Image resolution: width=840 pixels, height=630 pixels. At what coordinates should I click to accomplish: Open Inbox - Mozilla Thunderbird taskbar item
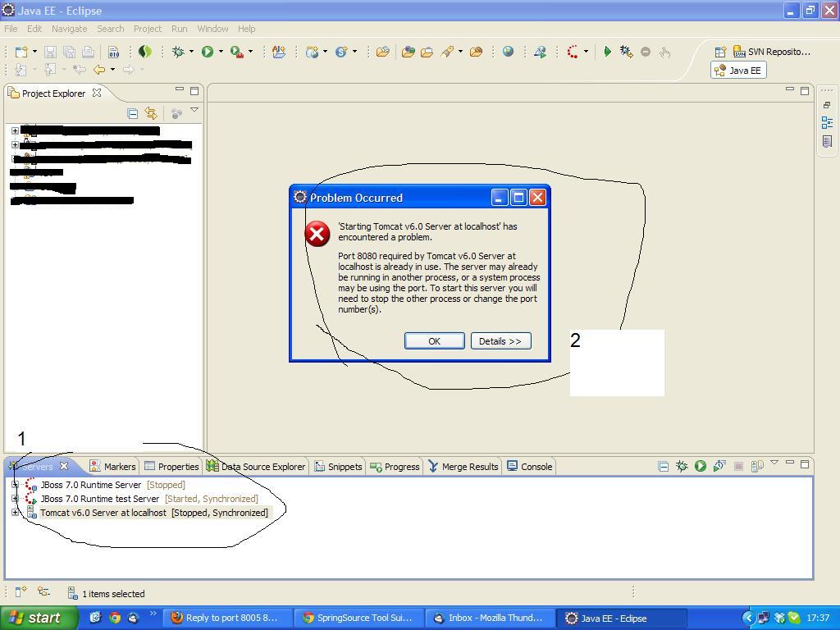coord(489,618)
